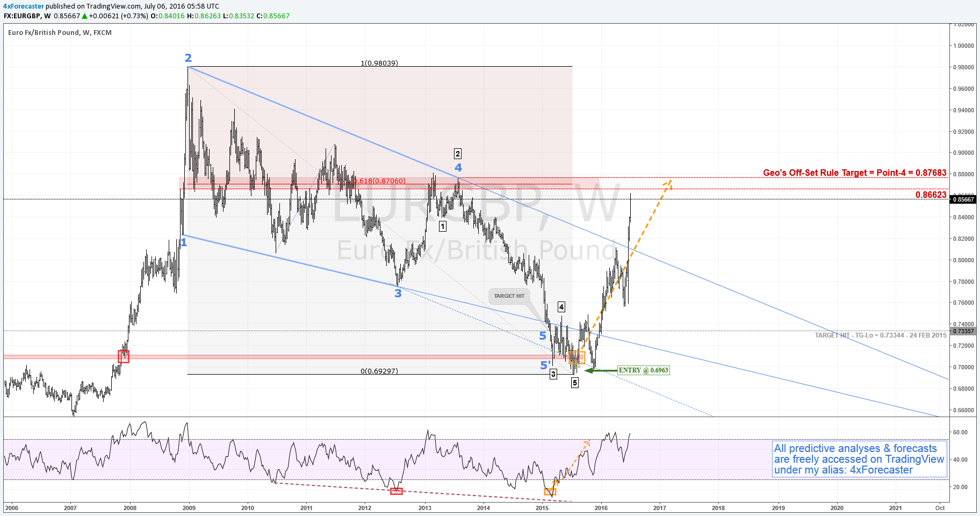980x516 pixels.
Task: Click the red 0.86623 price annotation
Action: (931, 195)
